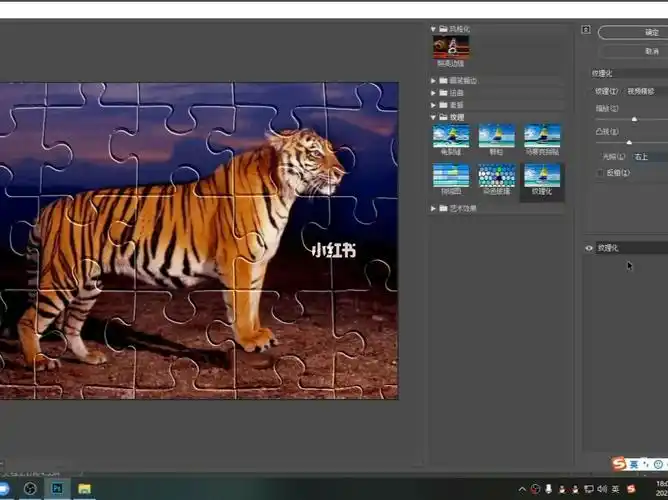Image resolution: width=668 pixels, height=500 pixels.
Task: Select the Stained Glass filter thumbnail
Action: click(x=496, y=176)
